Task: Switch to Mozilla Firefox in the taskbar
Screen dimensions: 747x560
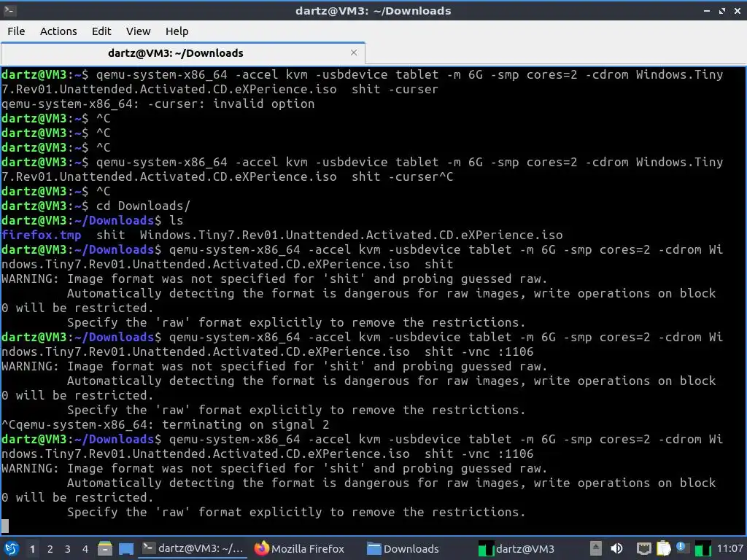Action: [x=299, y=549]
